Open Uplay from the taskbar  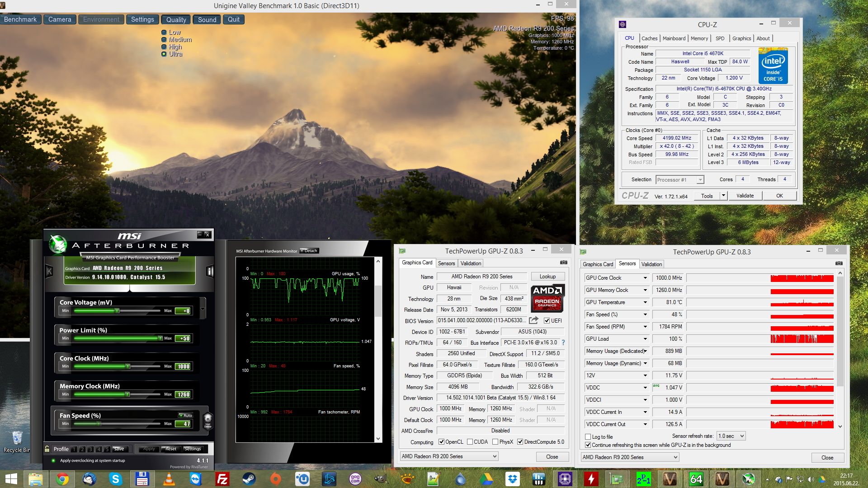tap(302, 479)
